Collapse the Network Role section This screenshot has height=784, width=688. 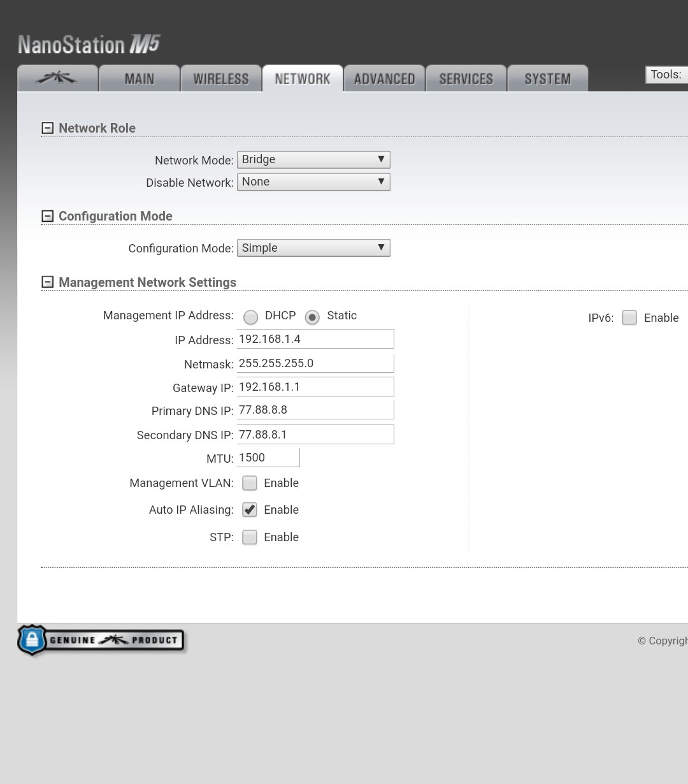click(47, 128)
